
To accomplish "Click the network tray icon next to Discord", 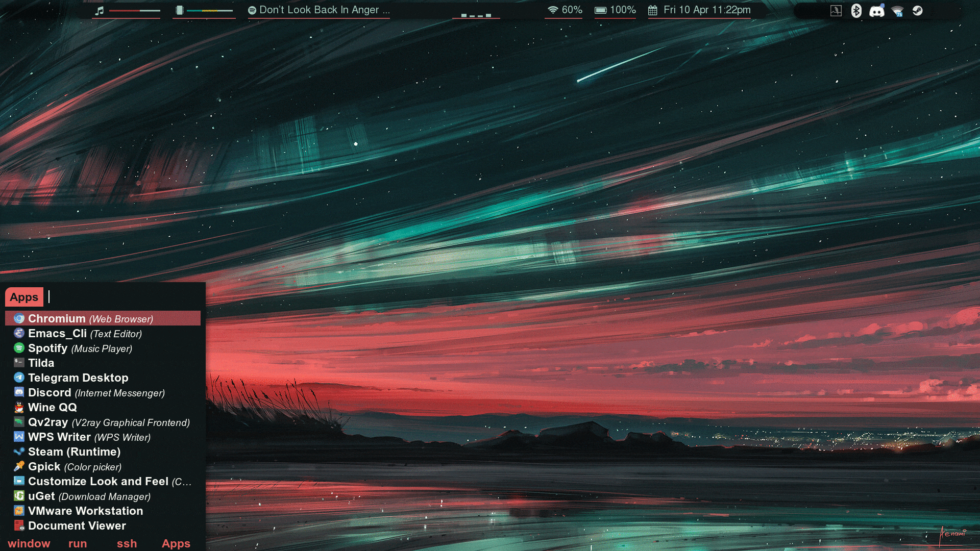I will (x=897, y=11).
